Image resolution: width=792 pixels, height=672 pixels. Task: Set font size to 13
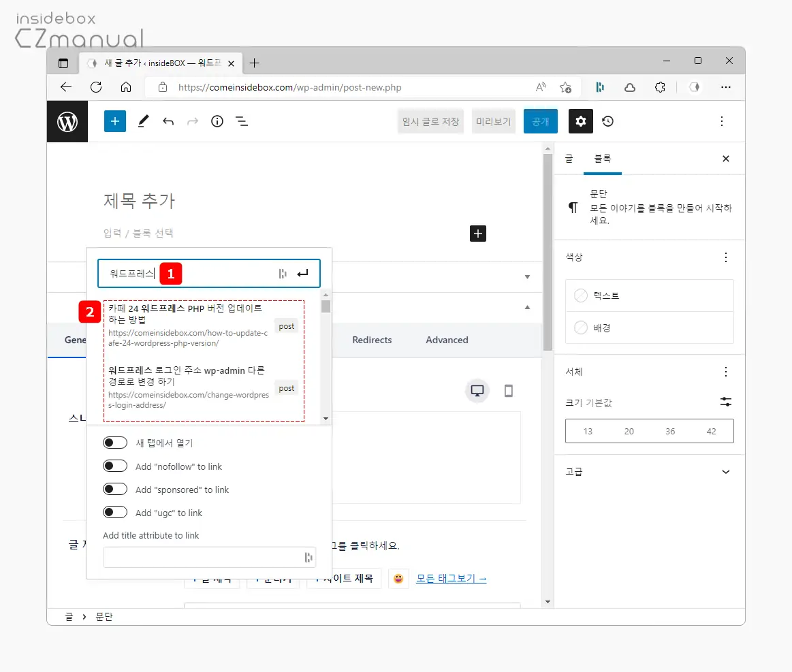(x=588, y=431)
